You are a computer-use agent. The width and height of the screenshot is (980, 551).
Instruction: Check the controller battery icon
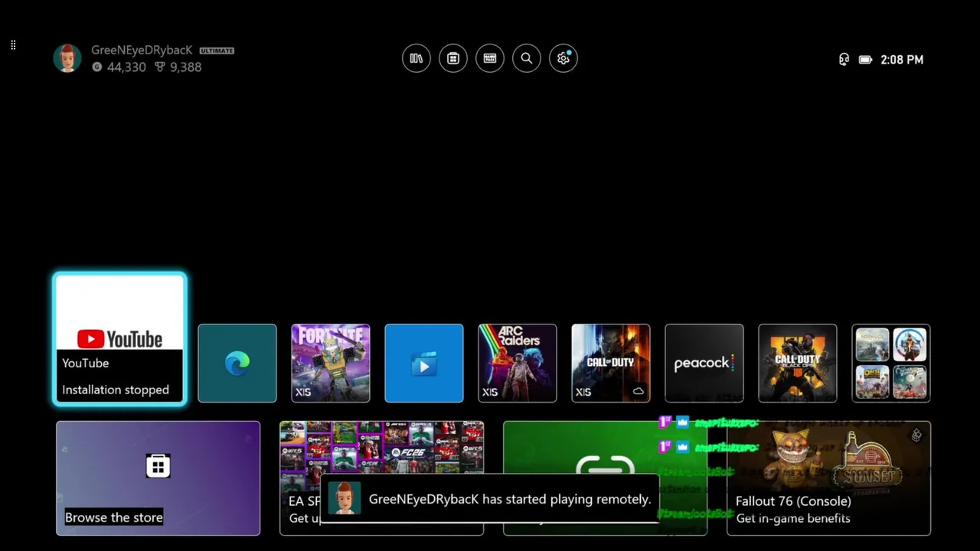click(866, 60)
